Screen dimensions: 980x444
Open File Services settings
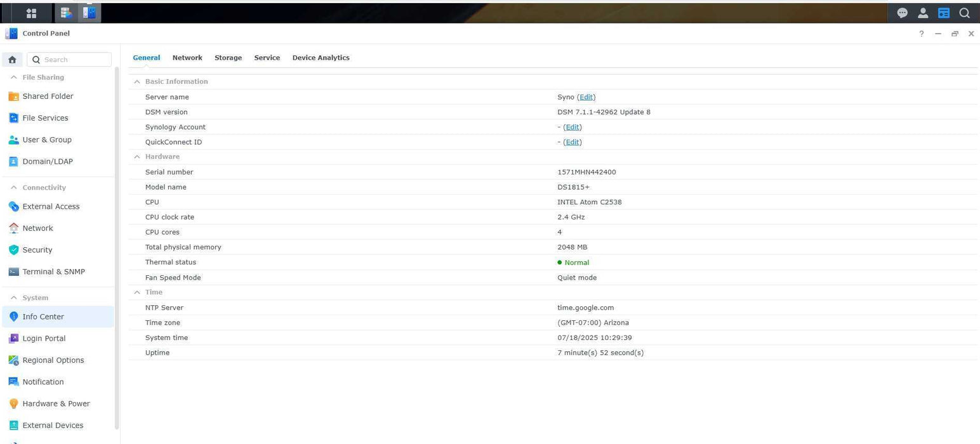click(x=44, y=118)
